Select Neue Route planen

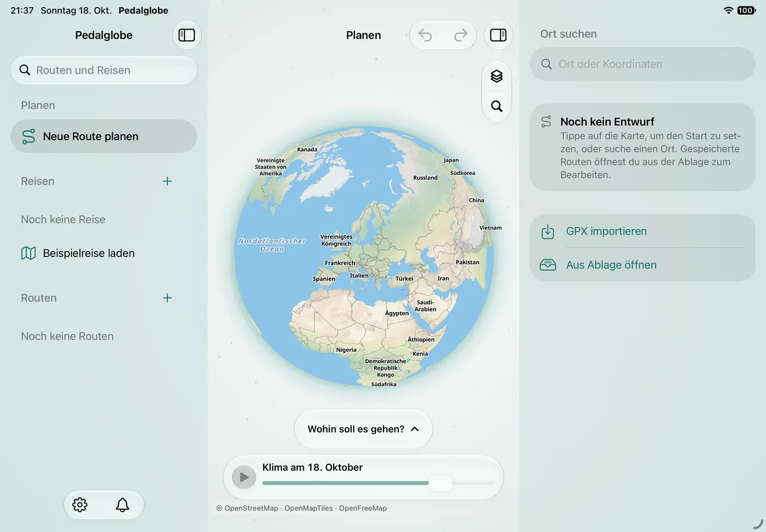point(103,136)
